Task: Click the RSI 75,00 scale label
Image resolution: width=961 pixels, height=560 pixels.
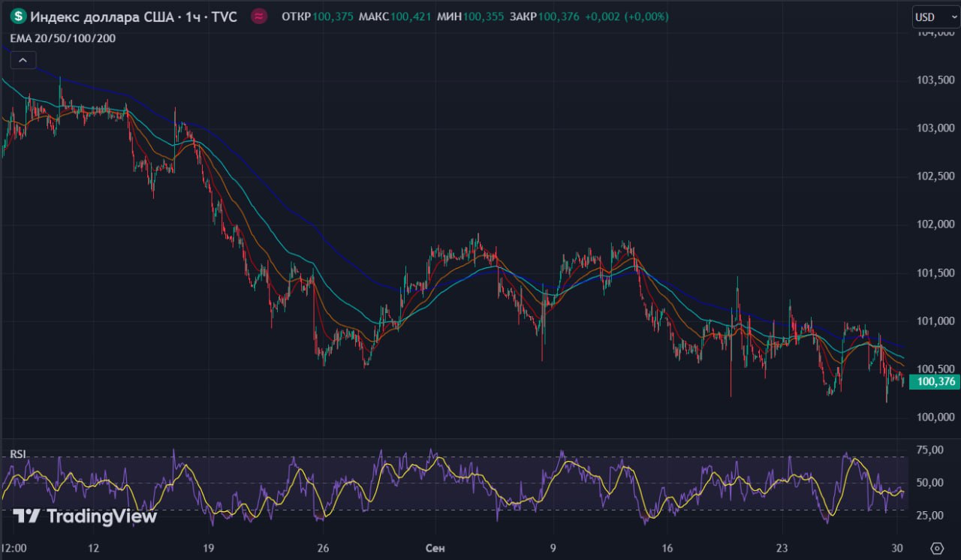Action: (930, 450)
